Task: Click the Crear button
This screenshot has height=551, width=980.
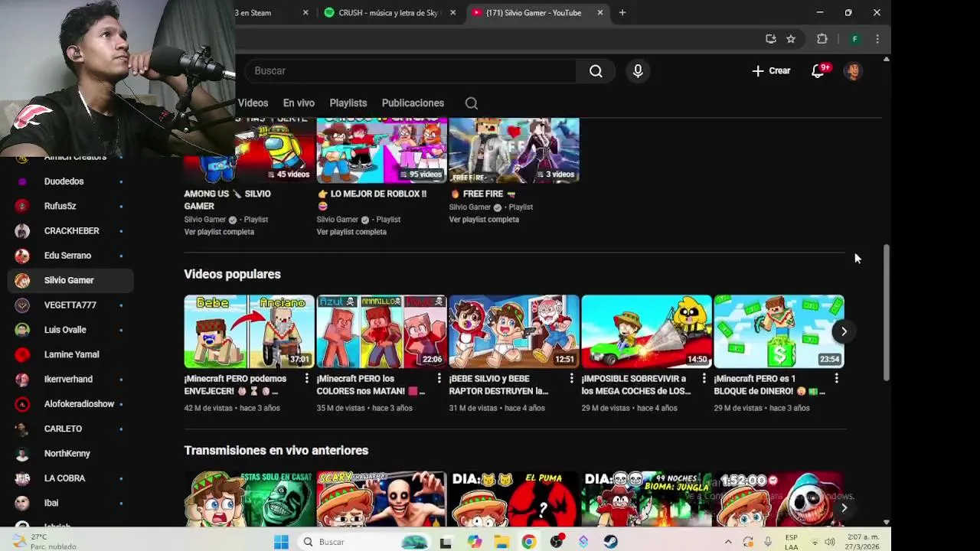Action: click(x=771, y=70)
